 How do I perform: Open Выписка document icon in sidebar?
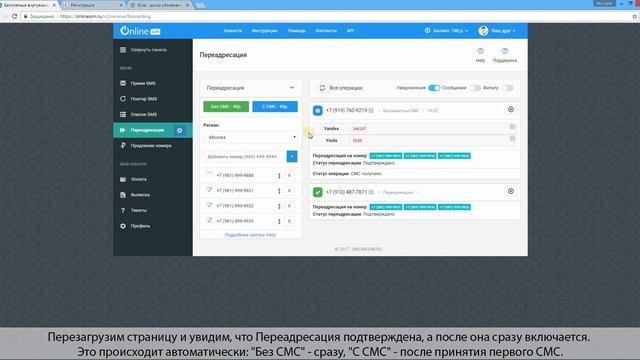pos(123,195)
